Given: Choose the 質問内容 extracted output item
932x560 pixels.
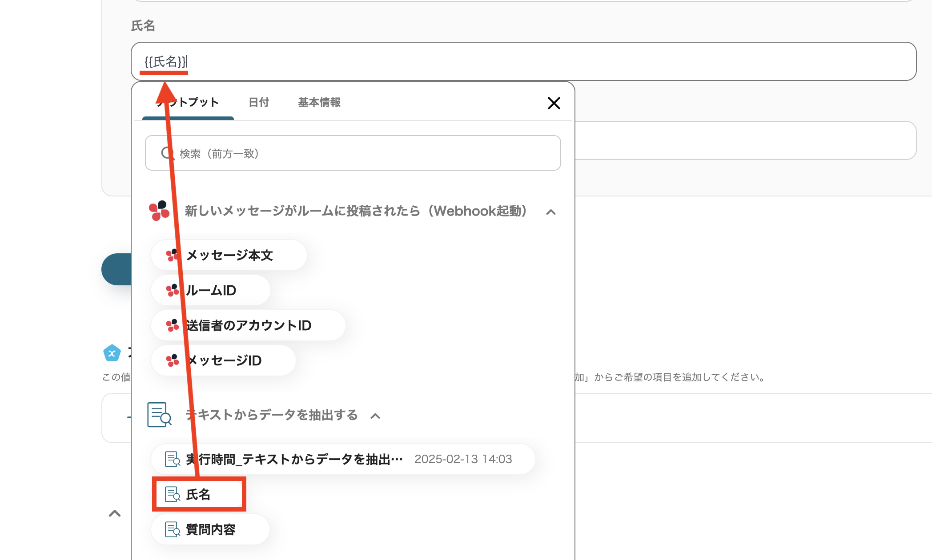Looking at the screenshot, I should coord(210,529).
